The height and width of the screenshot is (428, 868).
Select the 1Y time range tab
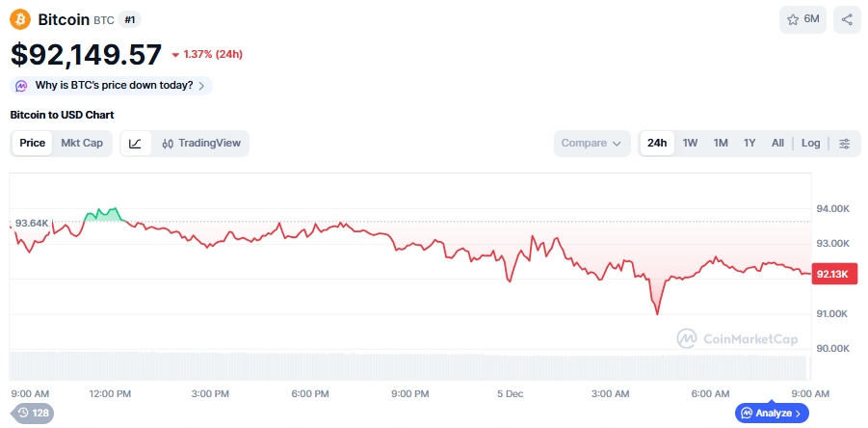(x=749, y=144)
